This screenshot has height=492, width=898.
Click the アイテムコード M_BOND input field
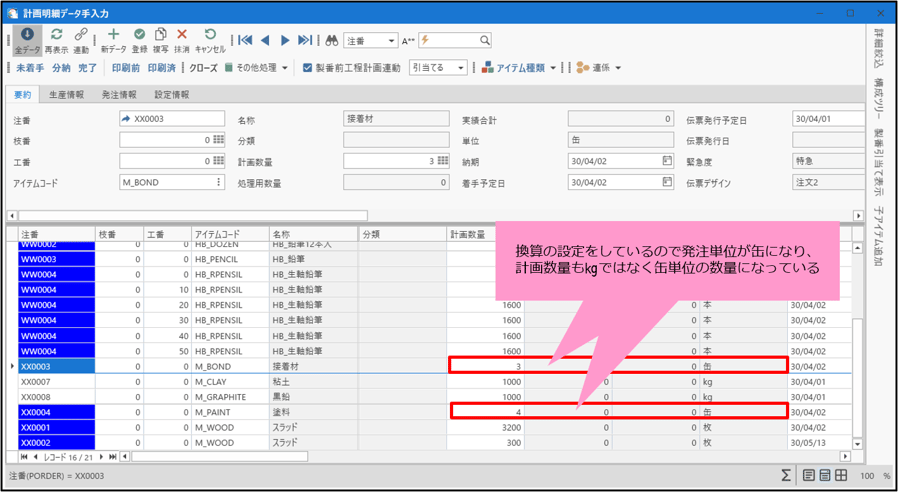[165, 183]
